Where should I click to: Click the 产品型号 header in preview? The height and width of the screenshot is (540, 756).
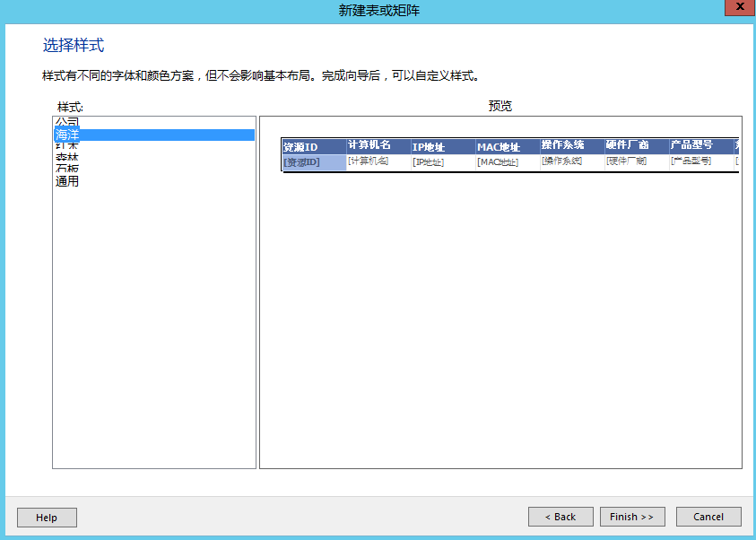[701, 146]
